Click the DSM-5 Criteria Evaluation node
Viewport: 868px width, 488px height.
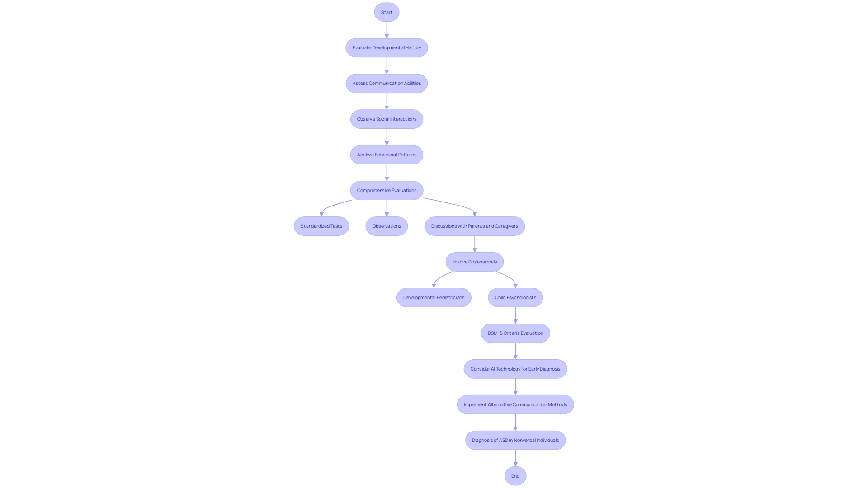515,333
